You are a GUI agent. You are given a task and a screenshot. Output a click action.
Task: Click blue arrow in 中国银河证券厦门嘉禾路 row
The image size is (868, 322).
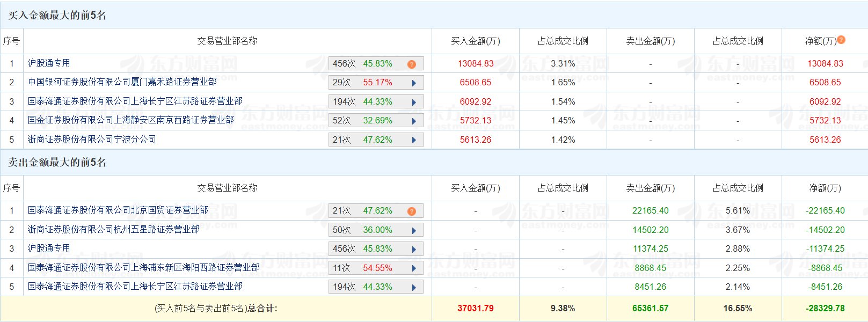(414, 83)
